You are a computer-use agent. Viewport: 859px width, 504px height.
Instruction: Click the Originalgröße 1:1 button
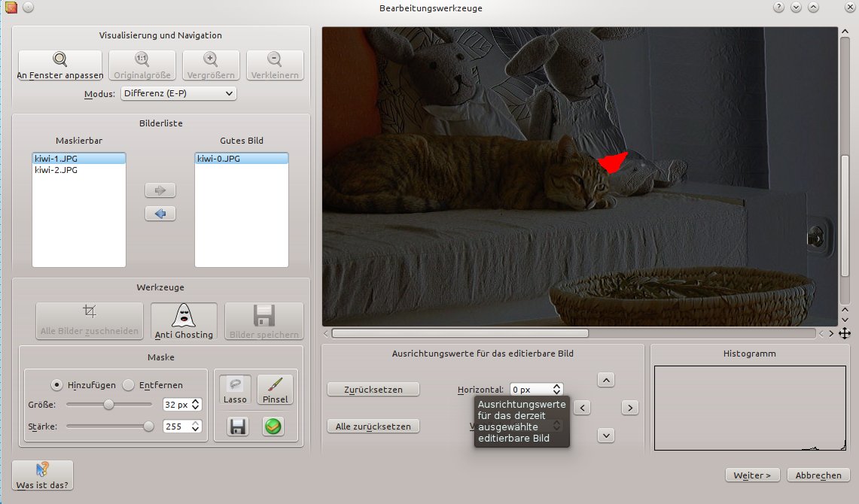click(x=142, y=65)
